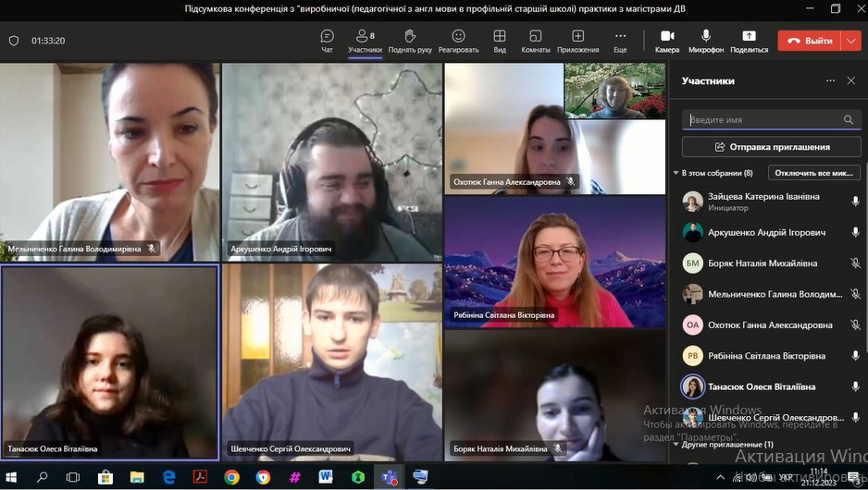Viewport: 868px width, 490px height.
Task: Open Breakout rooms (Комнаты)
Action: pyautogui.click(x=535, y=41)
